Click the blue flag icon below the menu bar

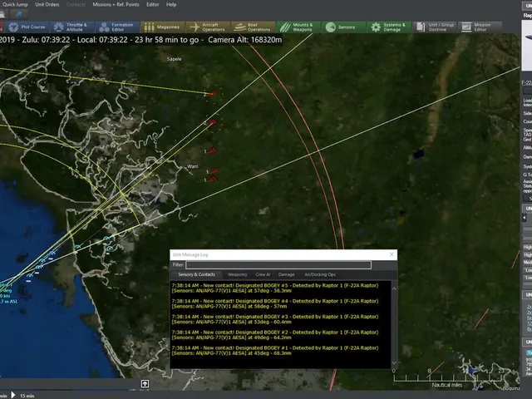(18, 14)
